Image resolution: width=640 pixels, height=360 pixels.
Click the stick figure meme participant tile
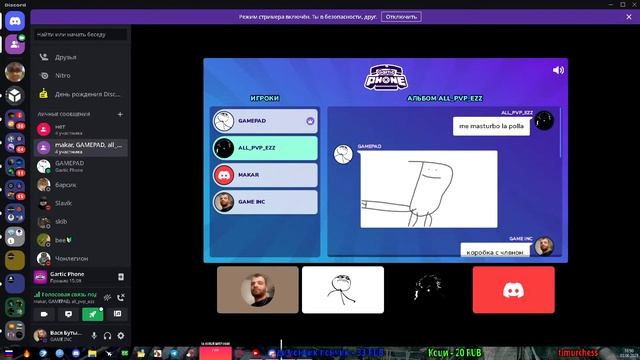pyautogui.click(x=343, y=290)
